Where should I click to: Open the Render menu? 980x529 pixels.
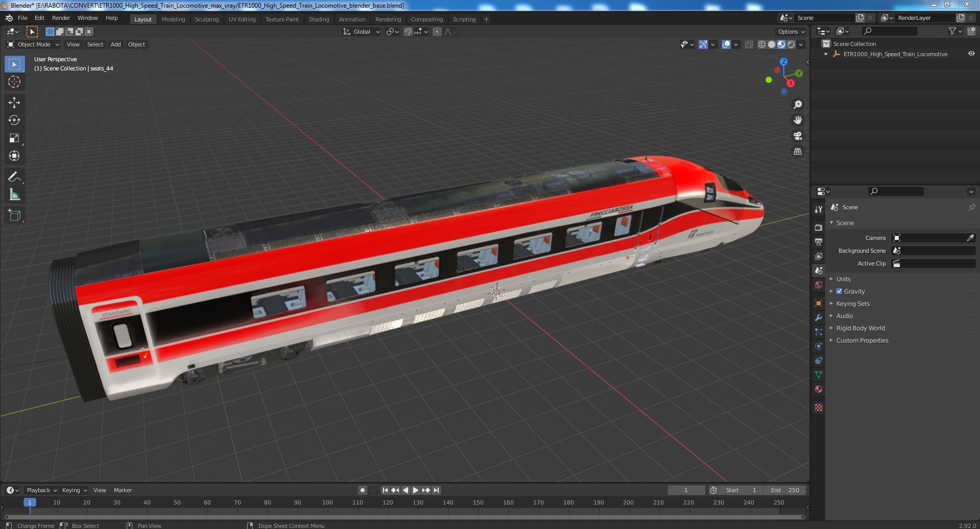(x=61, y=18)
